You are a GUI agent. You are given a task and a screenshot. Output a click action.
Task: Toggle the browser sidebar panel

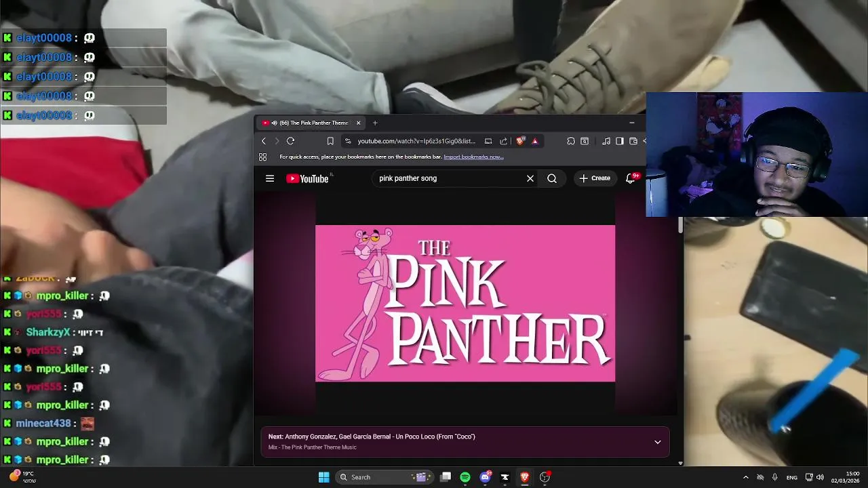(620, 141)
